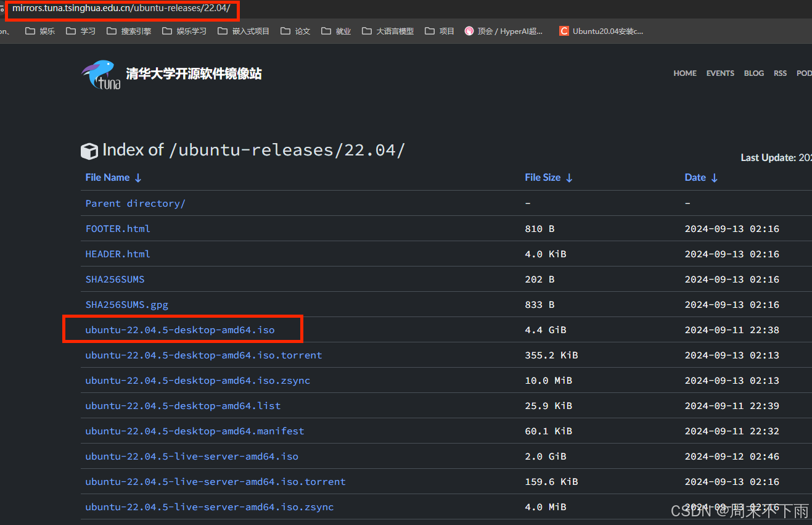This screenshot has width=812, height=525.
Task: Download ubuntu-22.04.5-desktop-amd64.iso.torrent
Action: pos(203,355)
